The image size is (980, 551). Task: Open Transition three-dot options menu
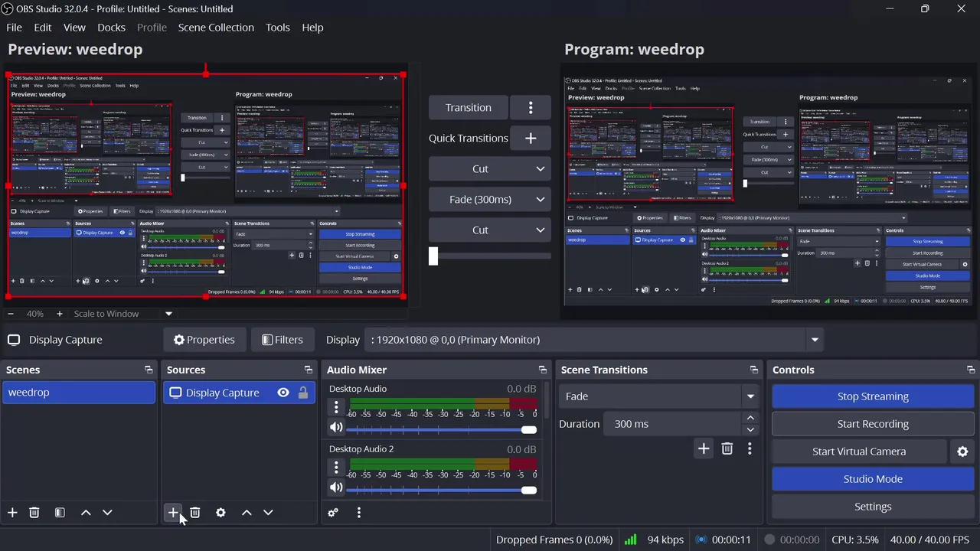coord(531,108)
